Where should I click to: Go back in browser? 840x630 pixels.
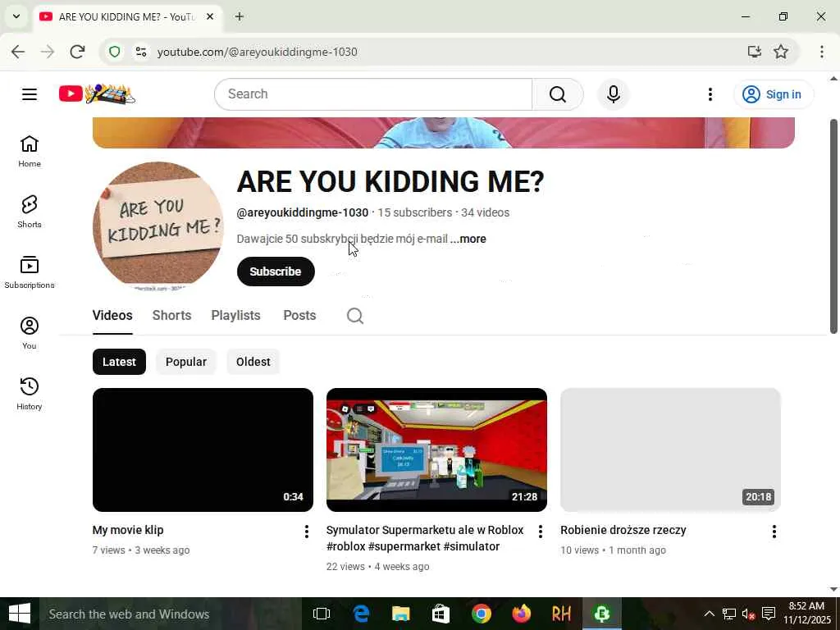click(18, 52)
